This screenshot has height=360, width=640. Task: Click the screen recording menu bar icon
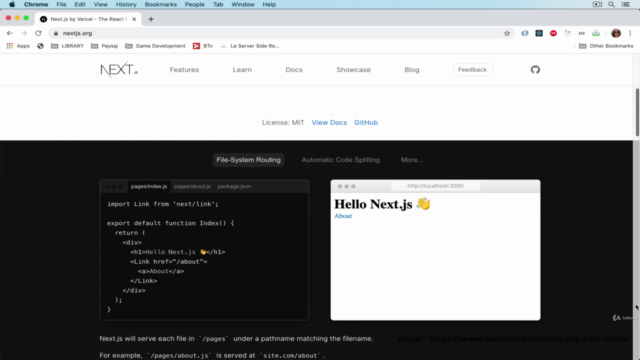(x=597, y=4)
